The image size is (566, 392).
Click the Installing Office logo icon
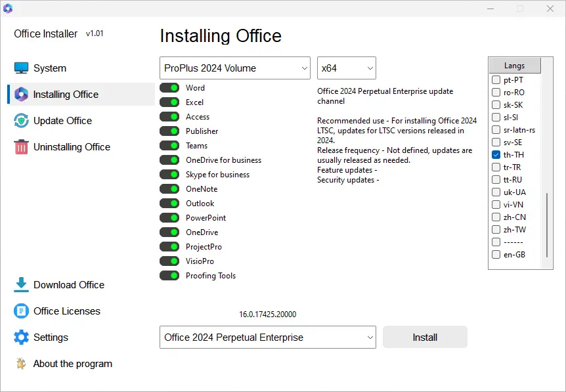pos(21,94)
